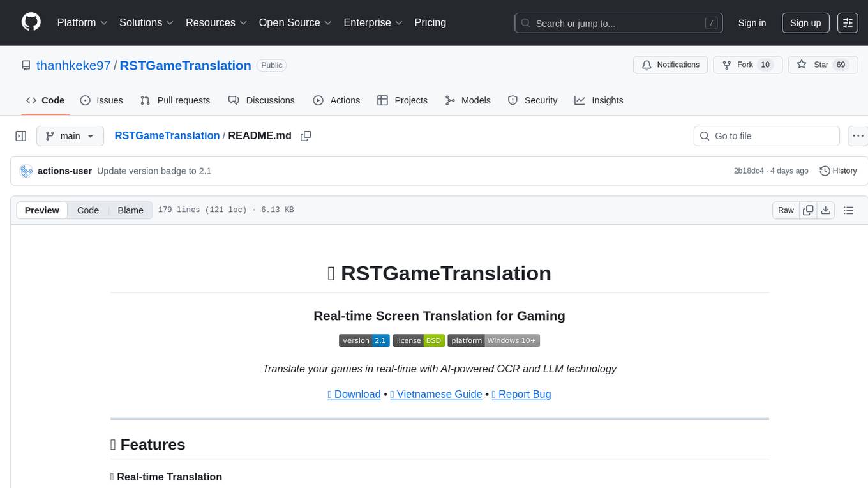
Task: Select the Blame view toggle
Action: point(130,210)
